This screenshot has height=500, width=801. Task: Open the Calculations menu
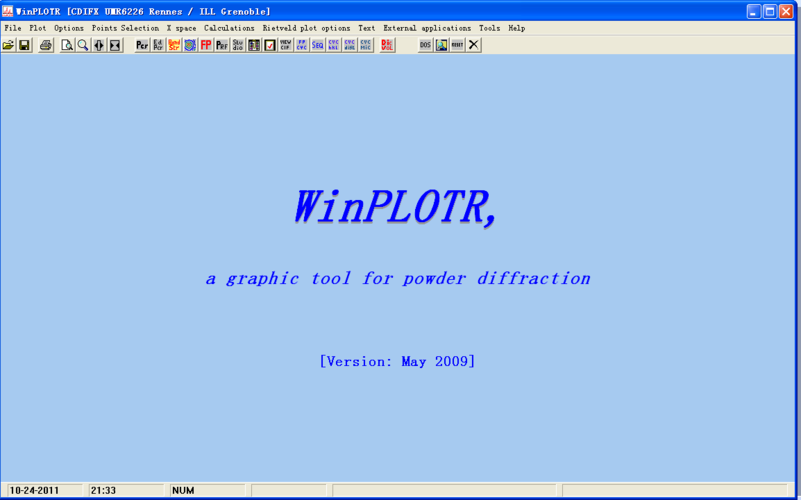pos(229,28)
